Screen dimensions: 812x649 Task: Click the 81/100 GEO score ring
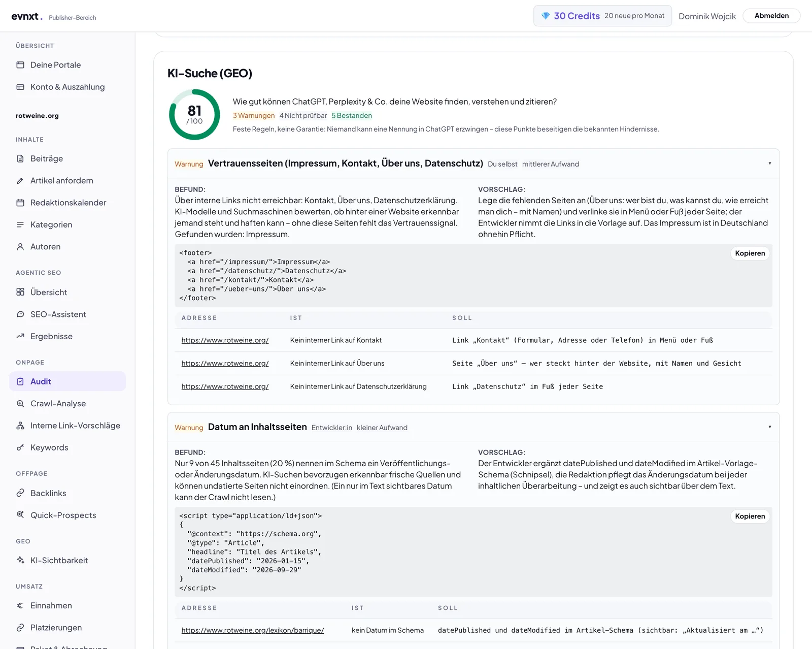(194, 115)
